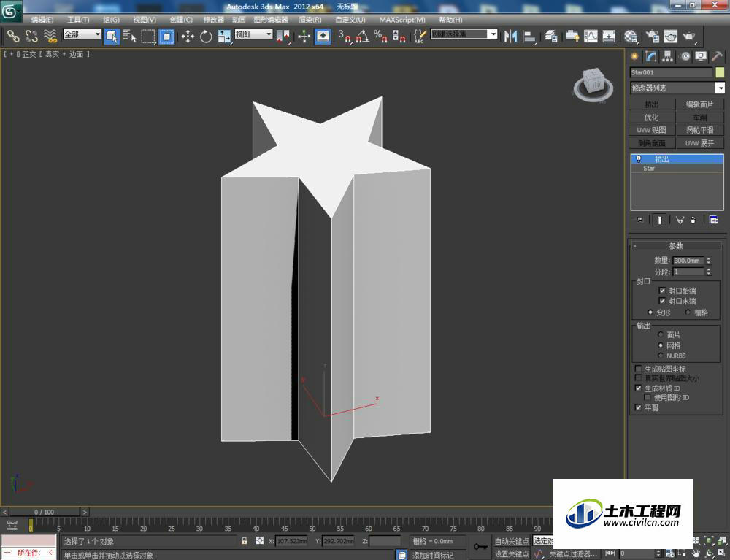Switch to the Motion panel tab
The image size is (730, 560).
click(x=685, y=56)
